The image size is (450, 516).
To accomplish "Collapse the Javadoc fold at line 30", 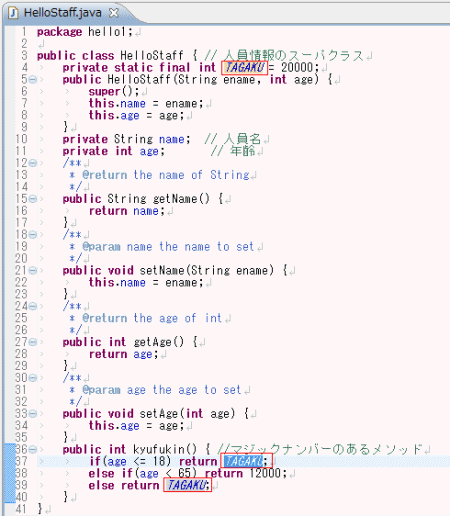I will point(33,378).
